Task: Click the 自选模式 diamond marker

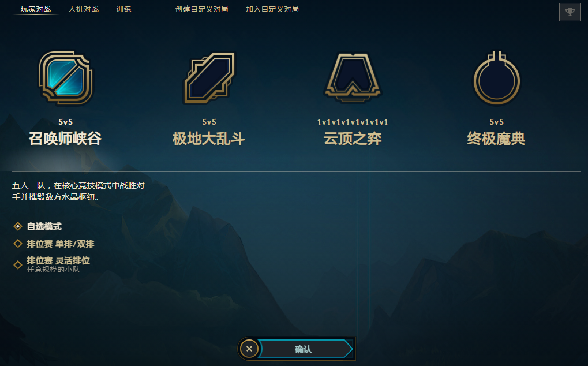Action: point(18,226)
